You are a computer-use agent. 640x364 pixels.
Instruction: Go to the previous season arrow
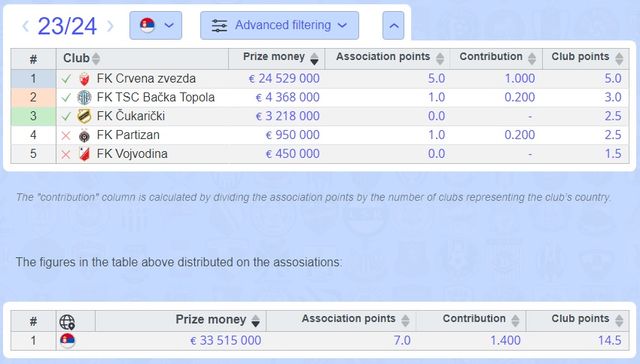(x=25, y=26)
